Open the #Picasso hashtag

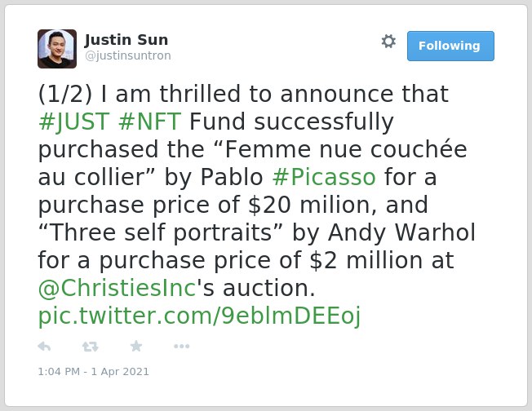coord(324,177)
